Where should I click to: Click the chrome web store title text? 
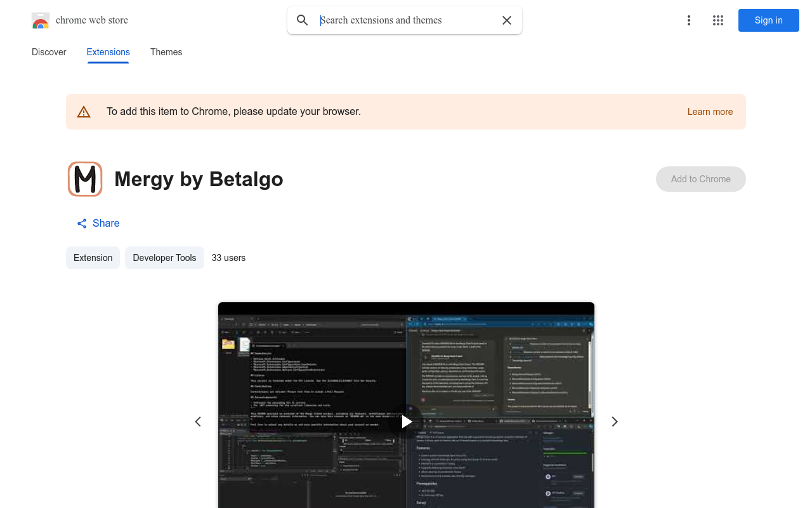[92, 20]
